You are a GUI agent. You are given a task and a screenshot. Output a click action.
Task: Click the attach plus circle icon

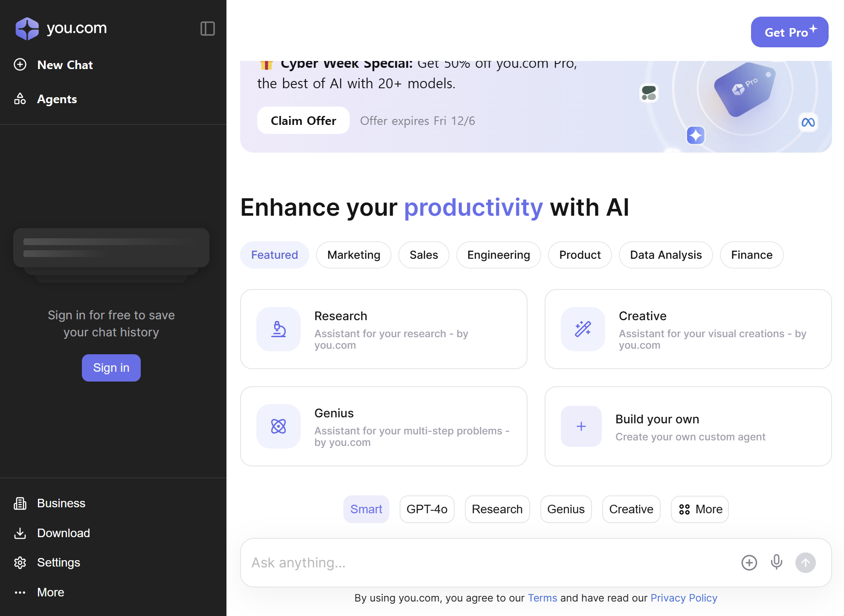coord(749,563)
